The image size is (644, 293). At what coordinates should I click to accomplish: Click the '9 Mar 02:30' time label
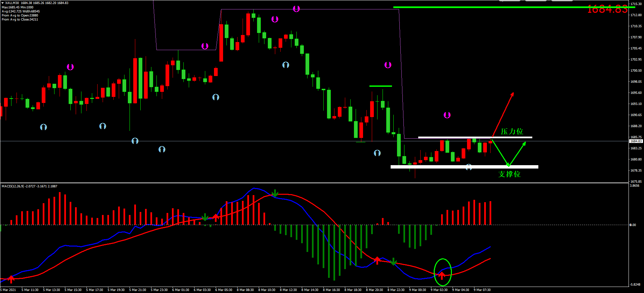point(439,290)
